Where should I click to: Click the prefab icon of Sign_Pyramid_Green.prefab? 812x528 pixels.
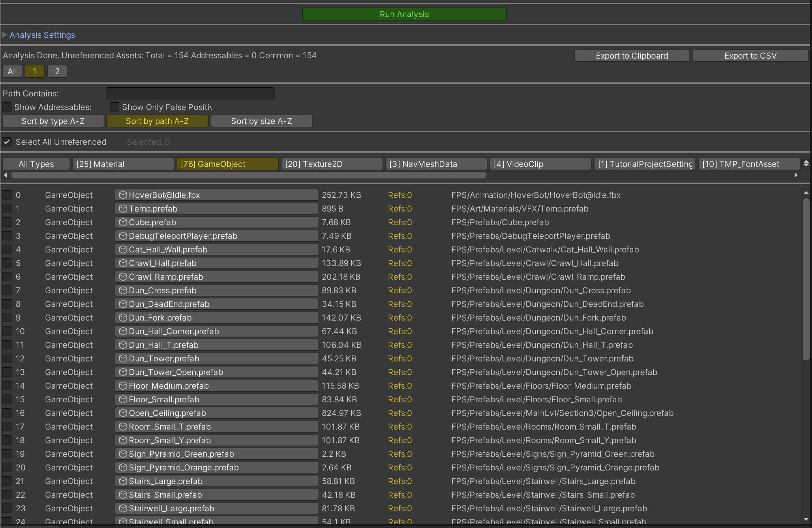123,454
